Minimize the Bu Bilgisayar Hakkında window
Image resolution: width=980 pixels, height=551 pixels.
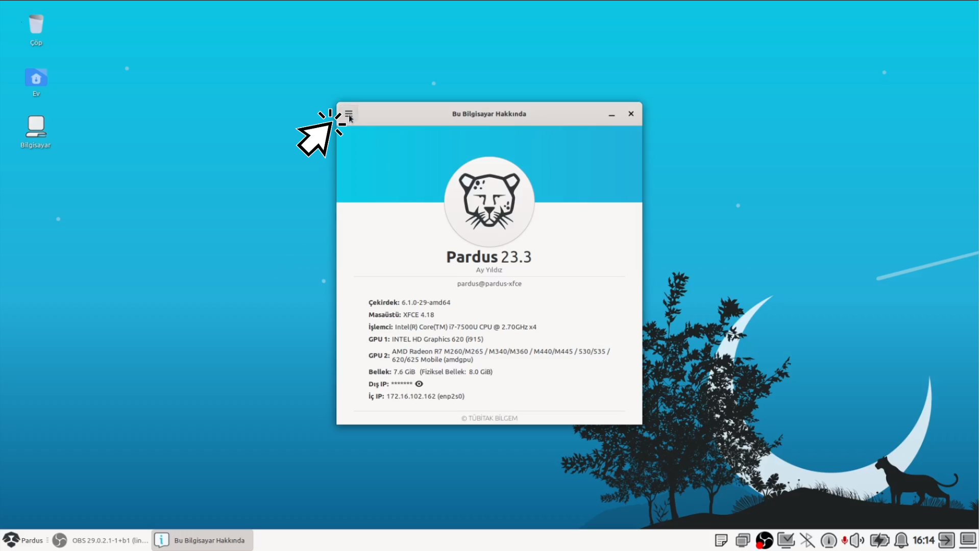[x=611, y=114]
